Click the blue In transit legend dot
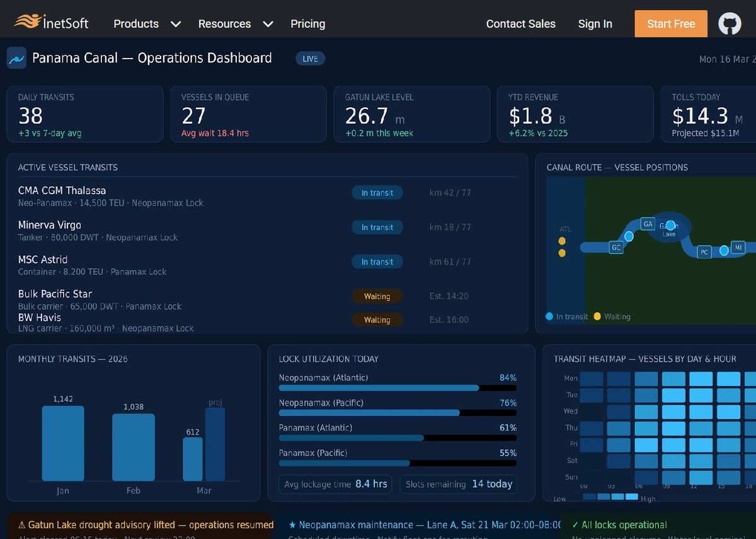The image size is (756, 539). click(x=550, y=316)
